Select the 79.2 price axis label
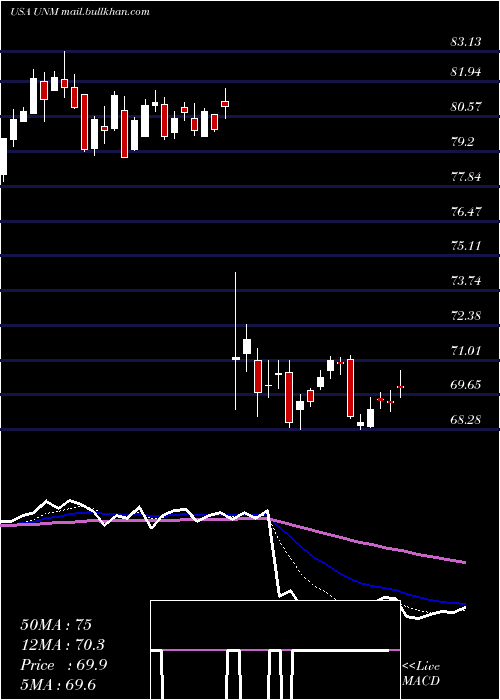Viewport: 500px width, 700px height. click(x=462, y=142)
